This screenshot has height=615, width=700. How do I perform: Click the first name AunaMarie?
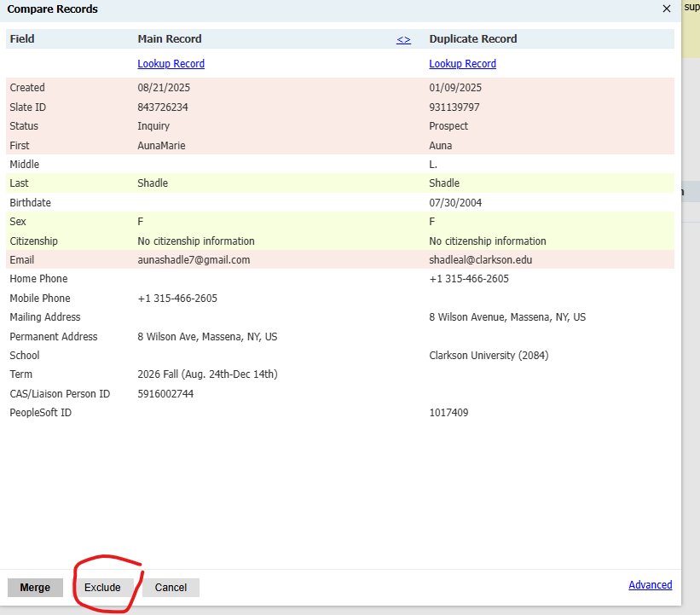click(161, 146)
